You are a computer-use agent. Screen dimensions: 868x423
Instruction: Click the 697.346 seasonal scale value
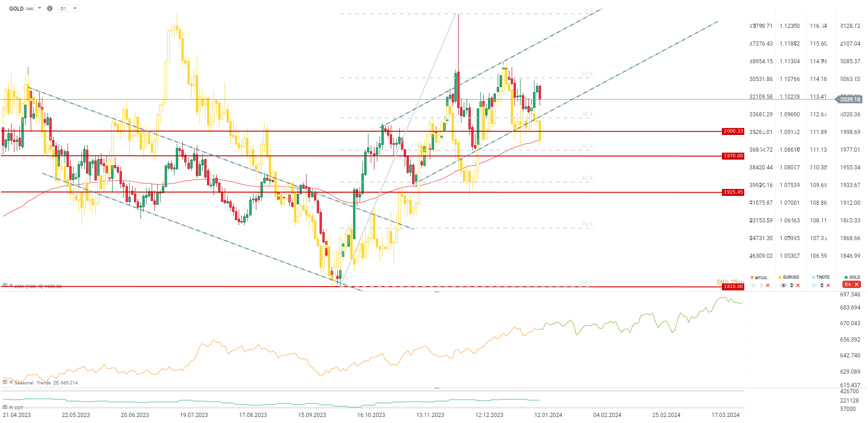pos(850,295)
